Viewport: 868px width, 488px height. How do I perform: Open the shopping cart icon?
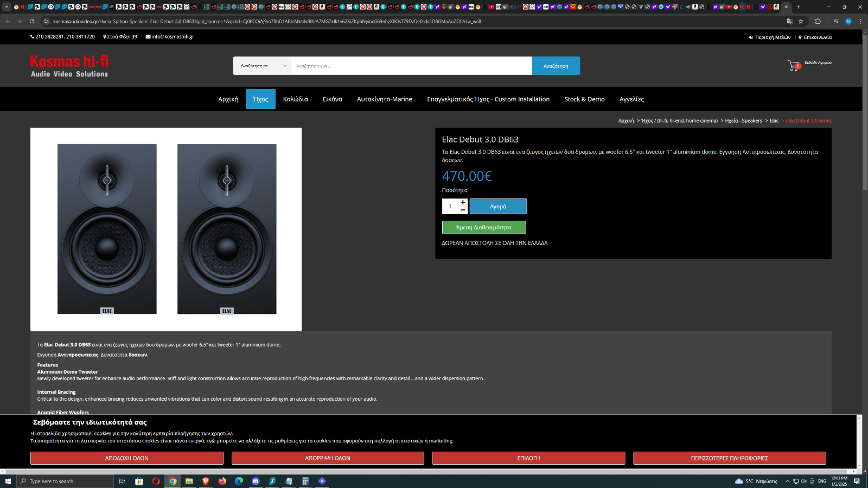794,66
